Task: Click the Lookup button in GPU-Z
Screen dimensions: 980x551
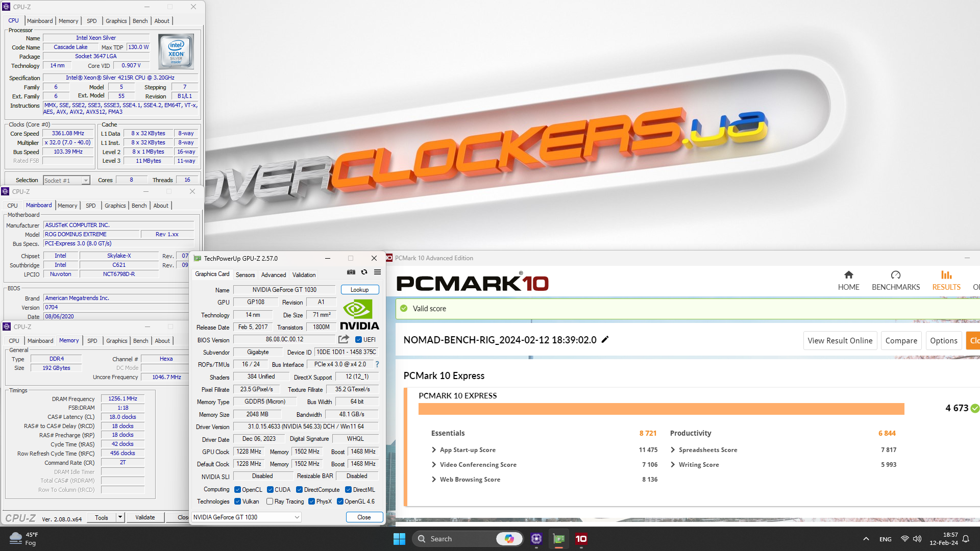Action: click(359, 290)
